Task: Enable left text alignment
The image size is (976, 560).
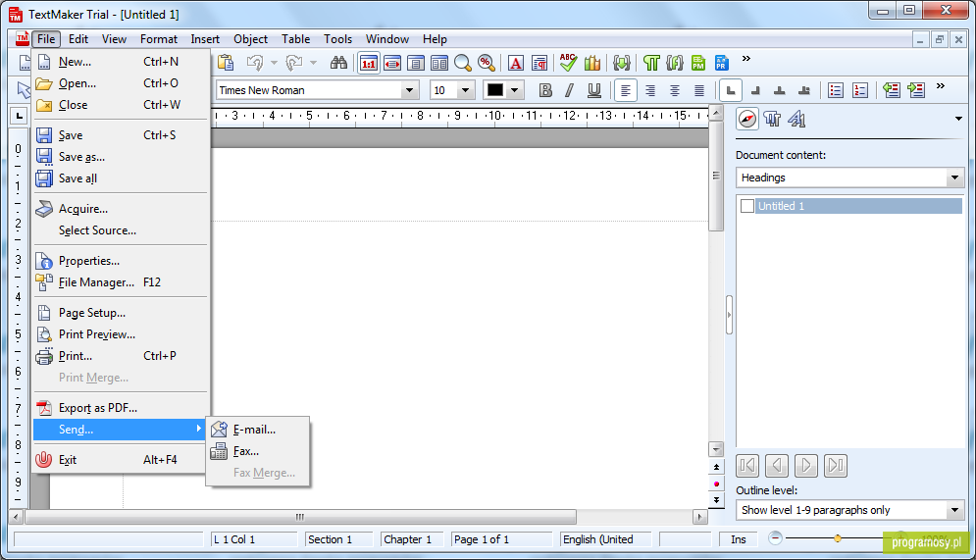Action: coord(626,91)
